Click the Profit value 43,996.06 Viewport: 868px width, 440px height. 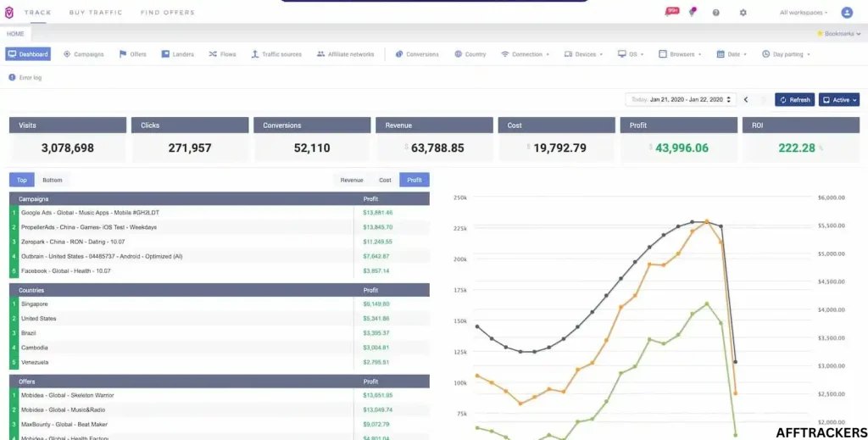pyautogui.click(x=682, y=148)
